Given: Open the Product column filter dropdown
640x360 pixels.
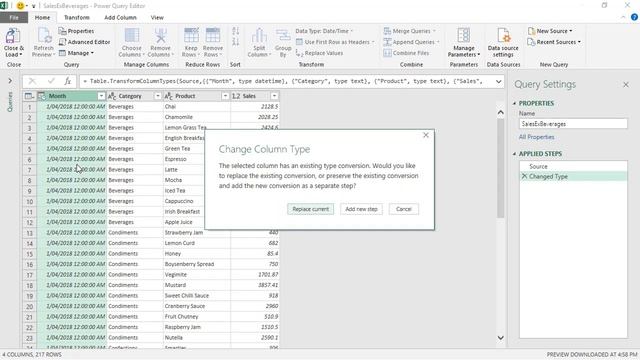Looking at the screenshot, I should [x=225, y=96].
